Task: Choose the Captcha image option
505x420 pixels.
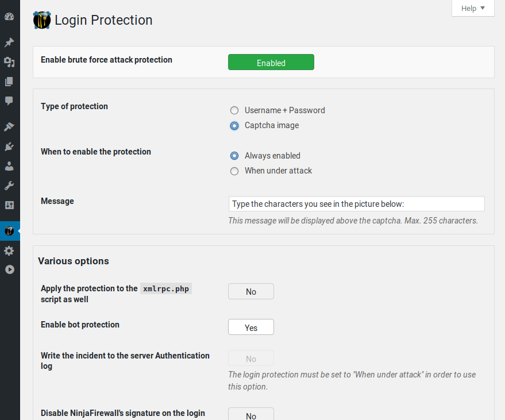Action: click(x=234, y=125)
